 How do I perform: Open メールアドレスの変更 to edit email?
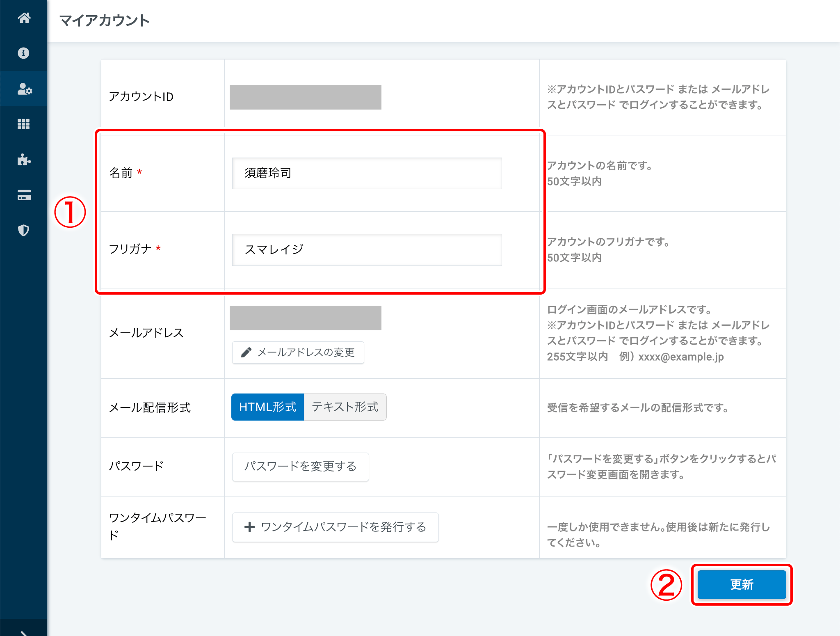click(298, 352)
